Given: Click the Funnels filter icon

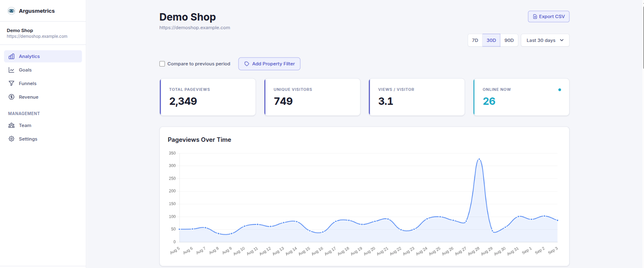Looking at the screenshot, I should pyautogui.click(x=11, y=83).
